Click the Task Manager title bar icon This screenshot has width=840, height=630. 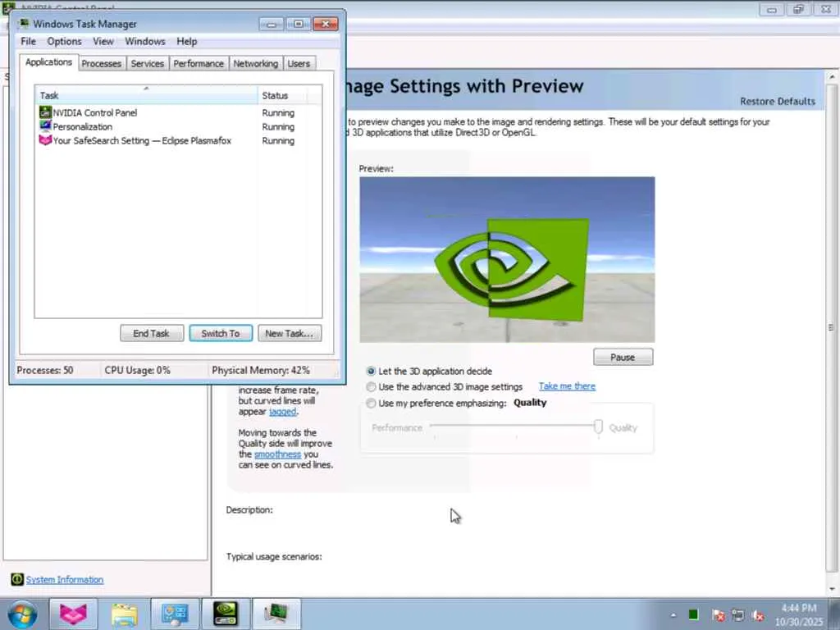[24, 24]
